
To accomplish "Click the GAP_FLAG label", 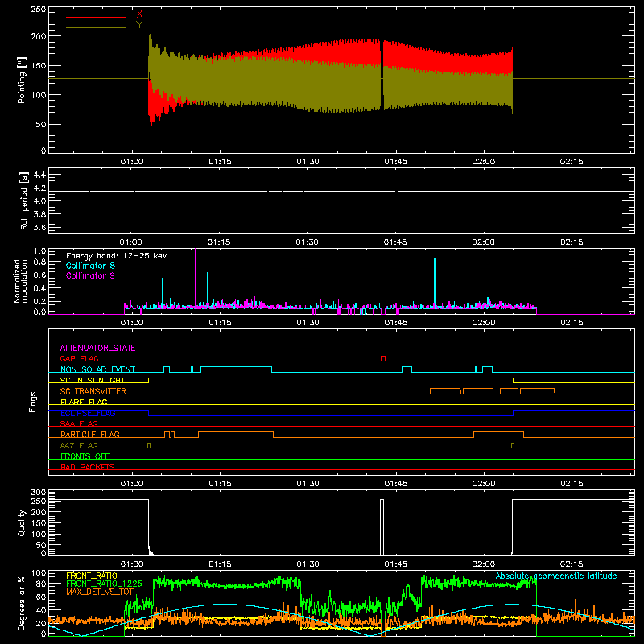I will click(x=79, y=358).
